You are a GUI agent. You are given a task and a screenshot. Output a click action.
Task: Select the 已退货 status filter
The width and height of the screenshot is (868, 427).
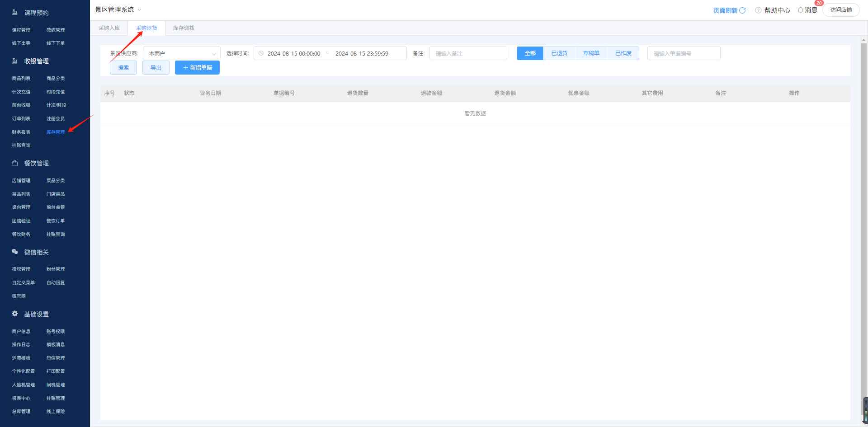[x=559, y=53]
